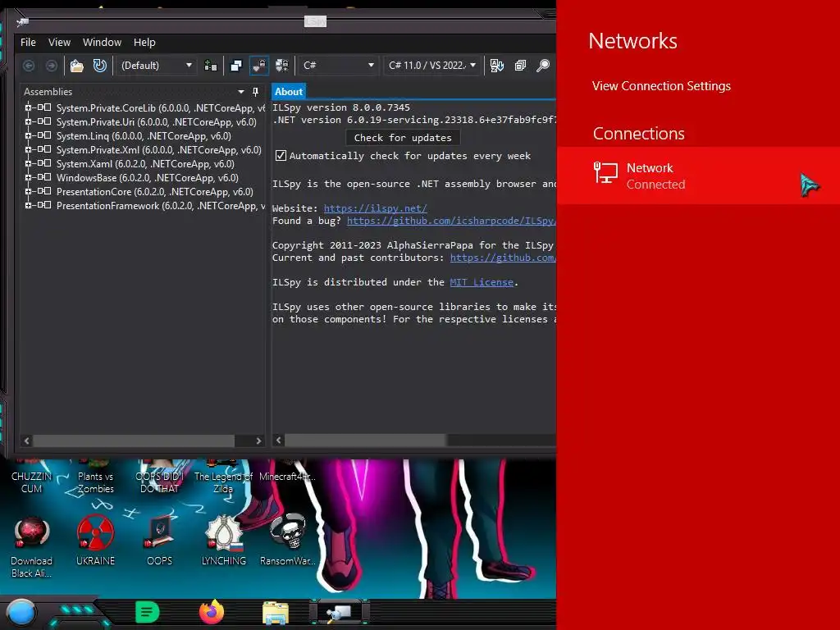Open the C# 11.0 / VS 2022 version dropdown
This screenshot has width=840, height=630.
431,66
